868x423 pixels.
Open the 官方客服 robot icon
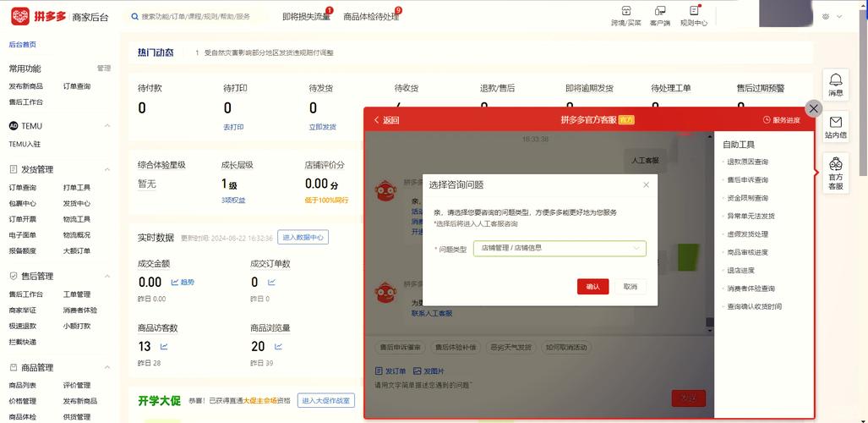pyautogui.click(x=835, y=163)
